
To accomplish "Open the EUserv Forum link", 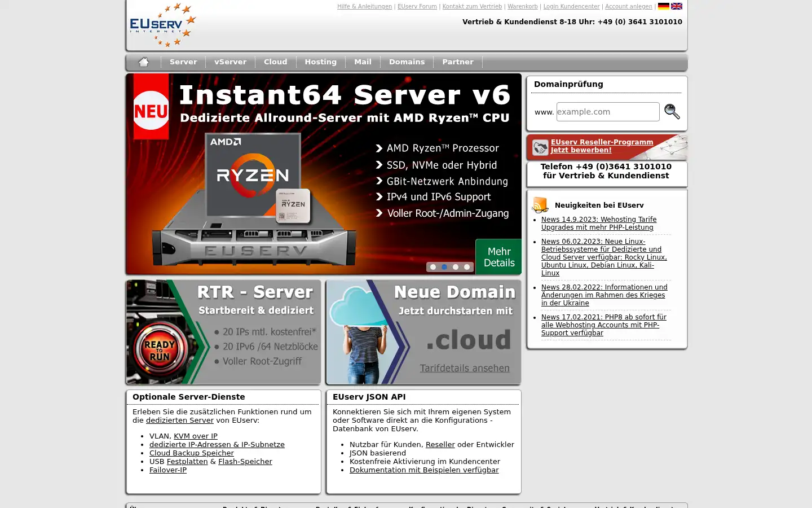I will click(x=417, y=7).
